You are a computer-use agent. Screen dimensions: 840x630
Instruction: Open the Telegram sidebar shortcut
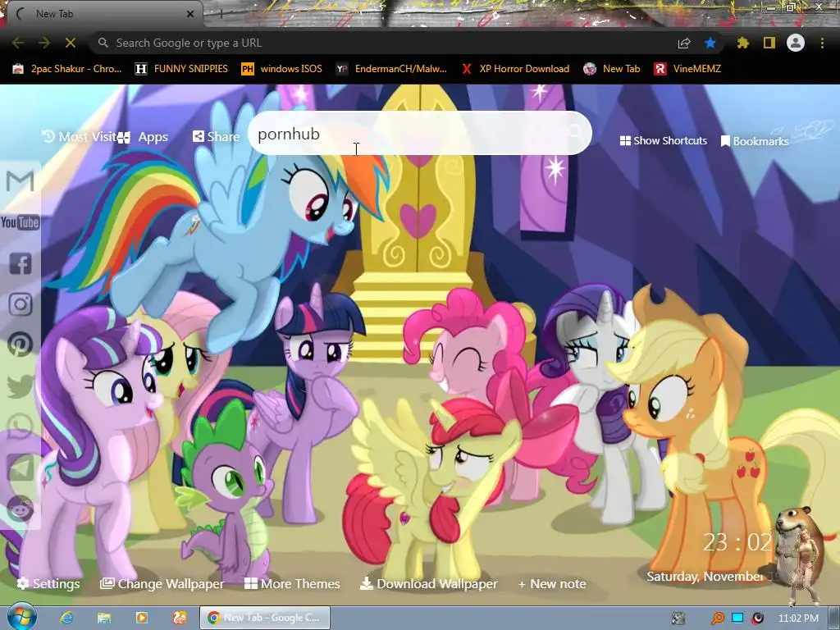pos(21,467)
